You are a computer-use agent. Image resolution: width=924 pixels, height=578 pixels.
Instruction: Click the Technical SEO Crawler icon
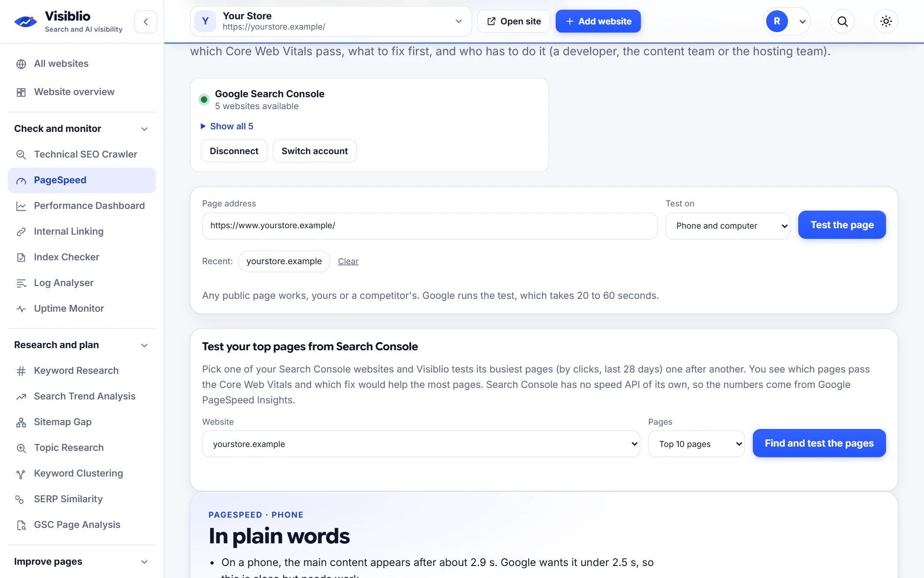(21, 155)
